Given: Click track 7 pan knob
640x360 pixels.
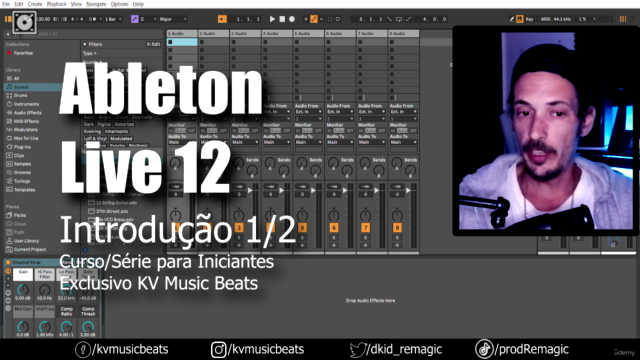Looking at the screenshot, I should [x=365, y=215].
